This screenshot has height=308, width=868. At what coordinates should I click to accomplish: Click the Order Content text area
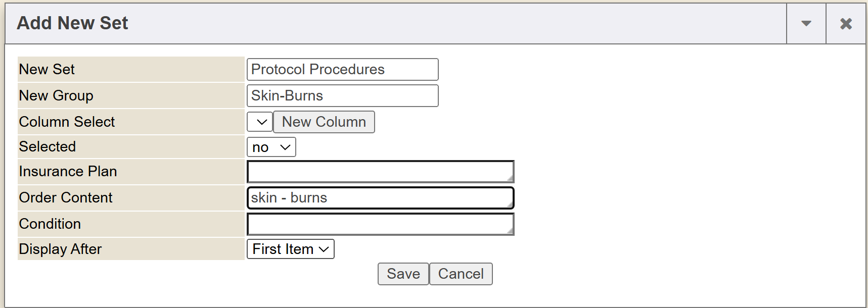(x=379, y=198)
